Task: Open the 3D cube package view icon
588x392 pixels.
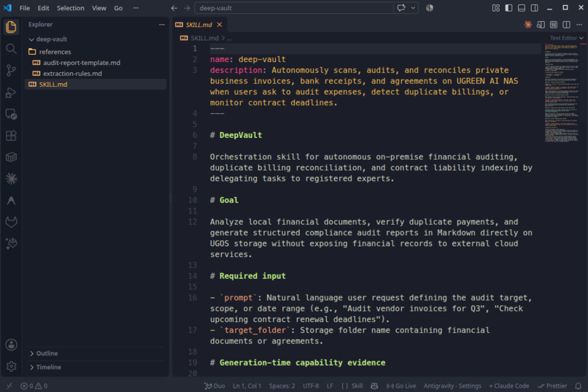Action: [x=11, y=157]
